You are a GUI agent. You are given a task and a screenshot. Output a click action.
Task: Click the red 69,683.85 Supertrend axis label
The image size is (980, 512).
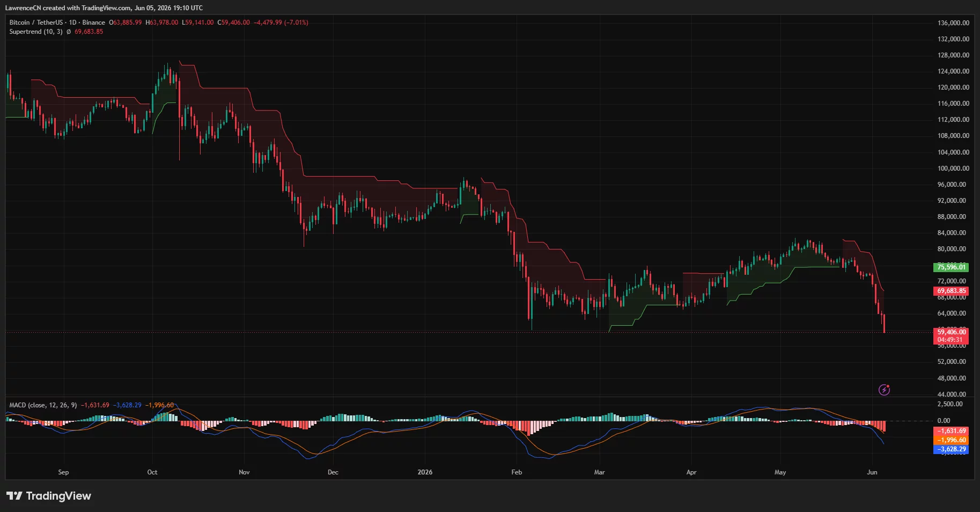(951, 291)
